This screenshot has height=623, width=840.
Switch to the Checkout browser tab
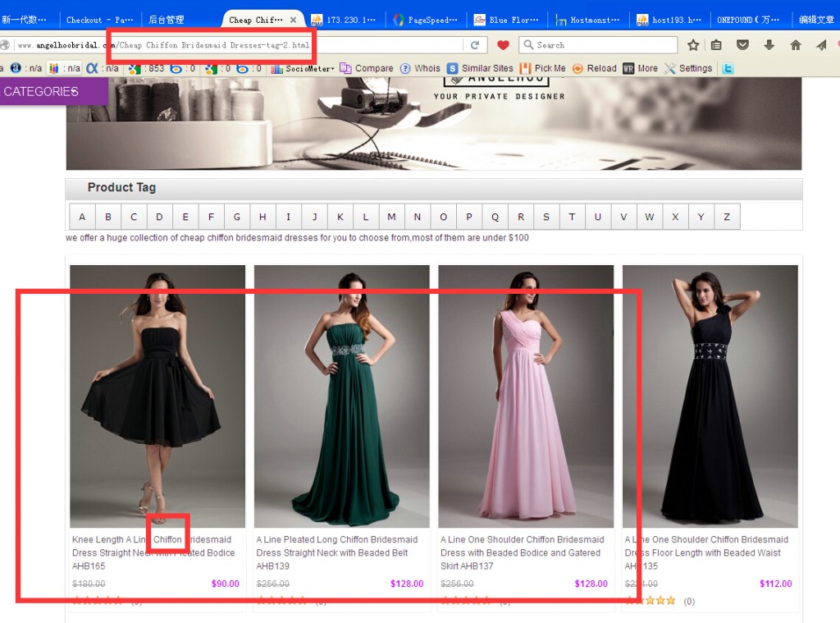click(98, 20)
